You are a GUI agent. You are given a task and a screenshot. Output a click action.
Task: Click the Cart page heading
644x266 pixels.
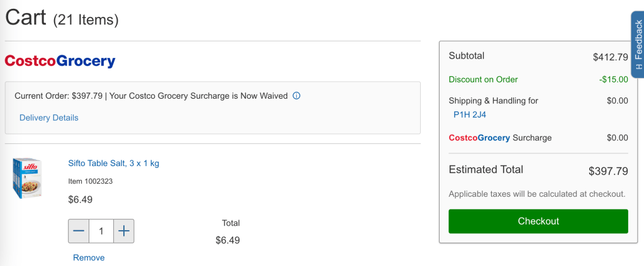[26, 17]
